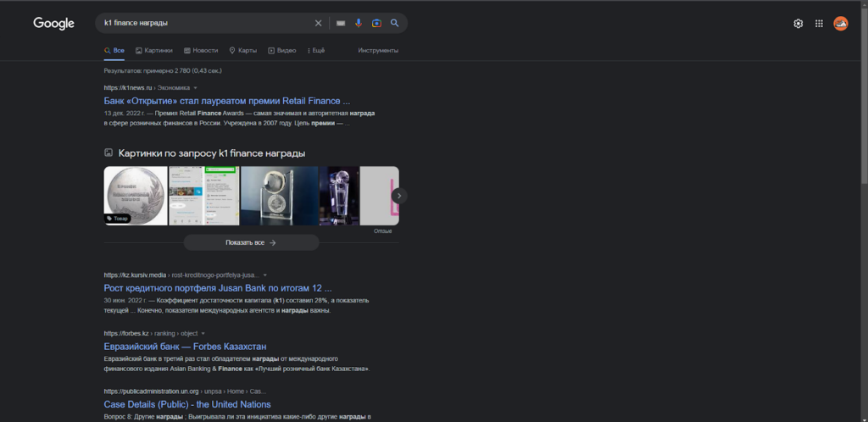Screen dimensions: 868x422
Task: Click the k1news.ru URL breadcrumb
Action: 147,88
